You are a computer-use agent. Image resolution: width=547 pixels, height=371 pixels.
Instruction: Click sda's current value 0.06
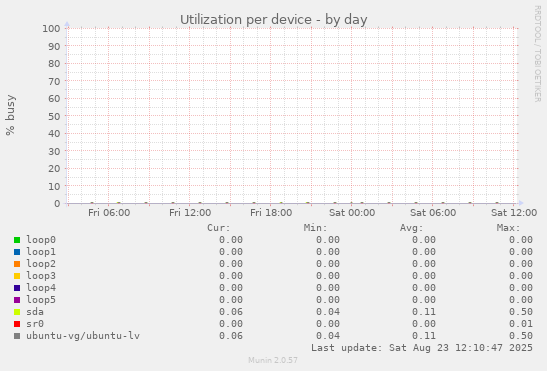point(231,312)
